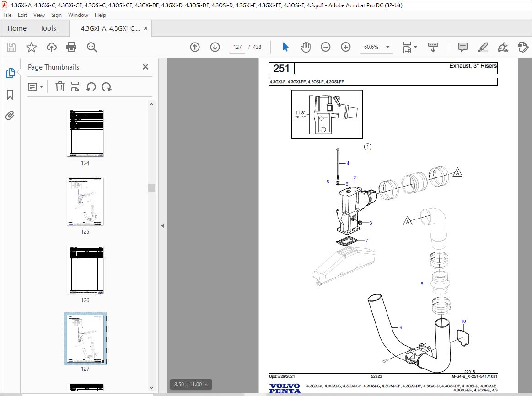Open the Window menu
This screenshot has width=532, height=396.
[x=78, y=15]
